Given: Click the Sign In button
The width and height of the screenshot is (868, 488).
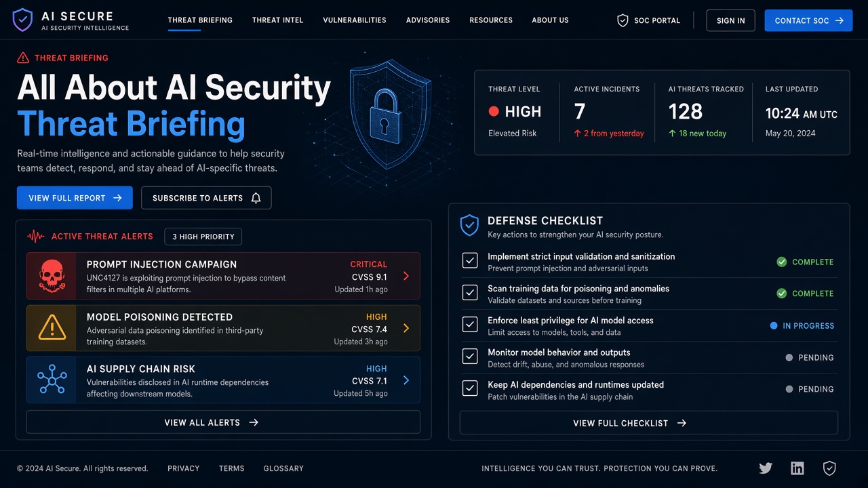Looking at the screenshot, I should [x=730, y=20].
